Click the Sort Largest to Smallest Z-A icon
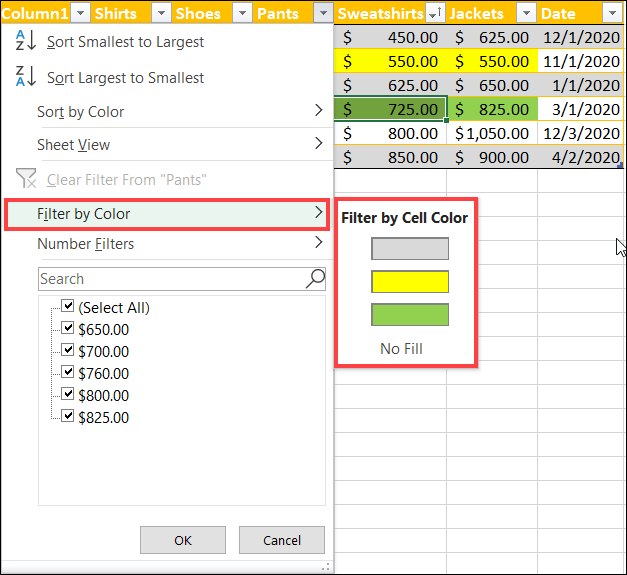Viewport: 627px width, 575px height. coord(26,76)
